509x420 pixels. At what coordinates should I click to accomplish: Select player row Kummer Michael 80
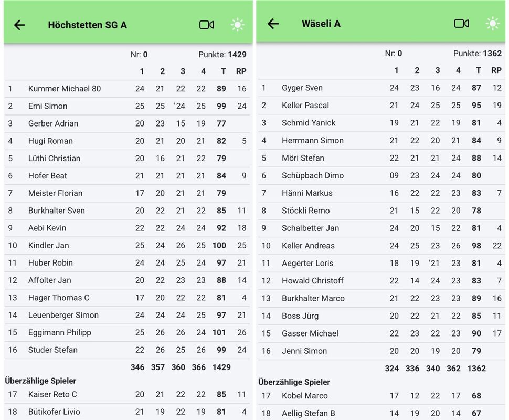click(x=65, y=89)
